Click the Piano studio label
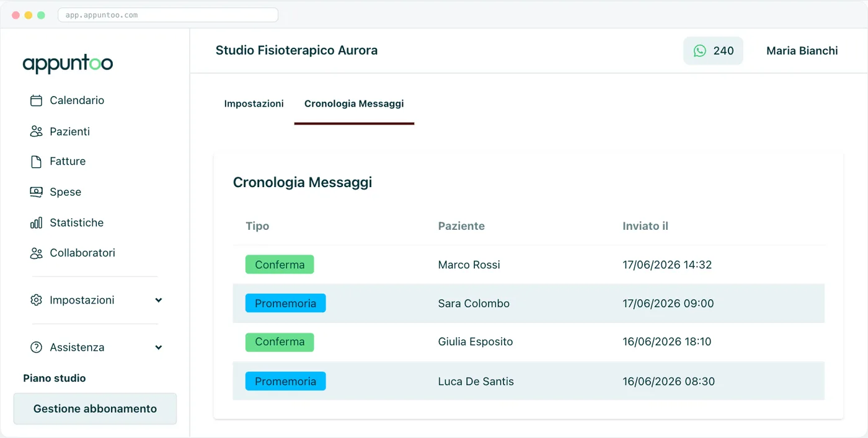This screenshot has height=438, width=868. coord(55,379)
